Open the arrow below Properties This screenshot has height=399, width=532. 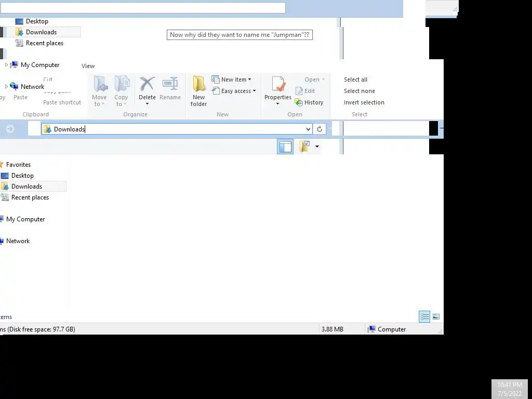(277, 104)
